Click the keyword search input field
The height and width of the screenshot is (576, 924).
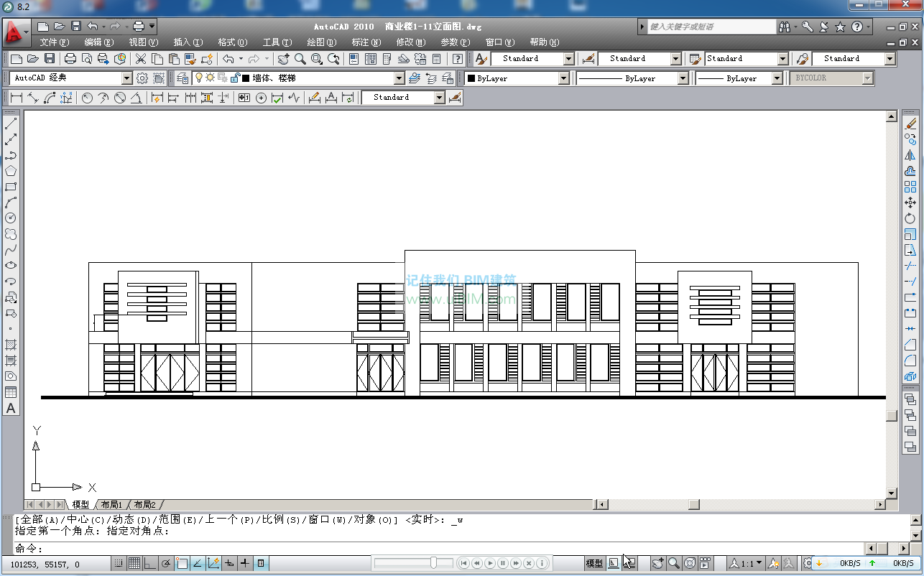(x=710, y=27)
